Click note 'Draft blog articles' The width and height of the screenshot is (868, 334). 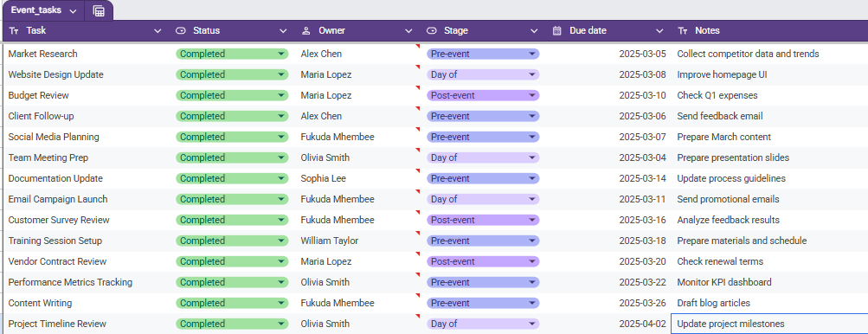(714, 303)
